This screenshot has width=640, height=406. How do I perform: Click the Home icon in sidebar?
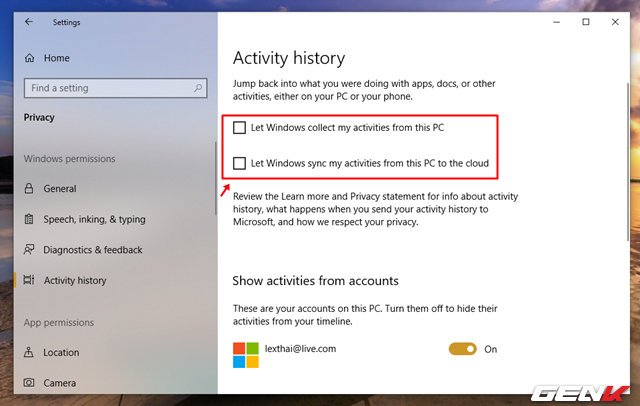(28, 58)
